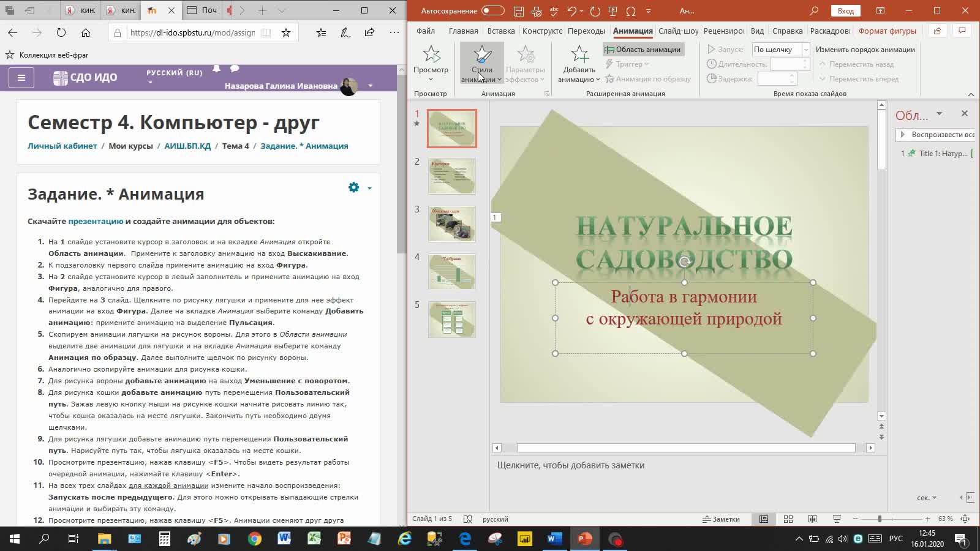Open the АИШ.БП.КД course breadcrumb link
980x551 pixels.
click(x=187, y=146)
